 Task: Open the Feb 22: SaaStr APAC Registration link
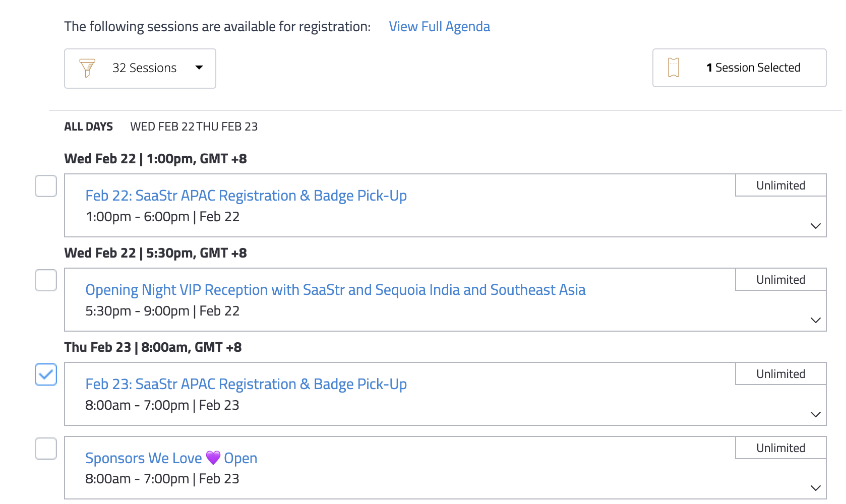click(246, 196)
